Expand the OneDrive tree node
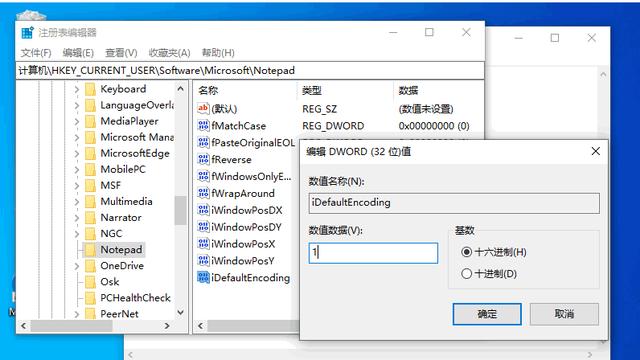This screenshot has height=360, width=640. 77,266
